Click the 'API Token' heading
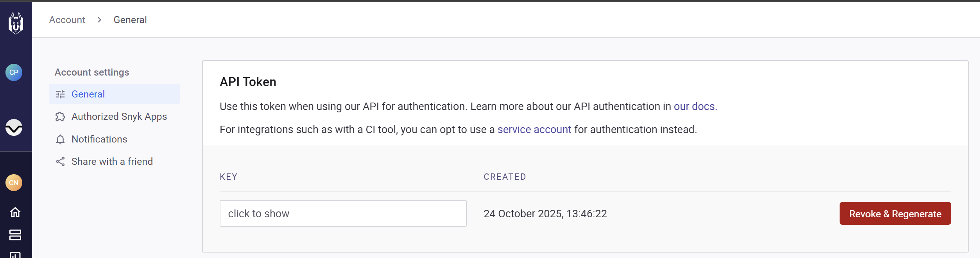The image size is (980, 258). (x=248, y=82)
